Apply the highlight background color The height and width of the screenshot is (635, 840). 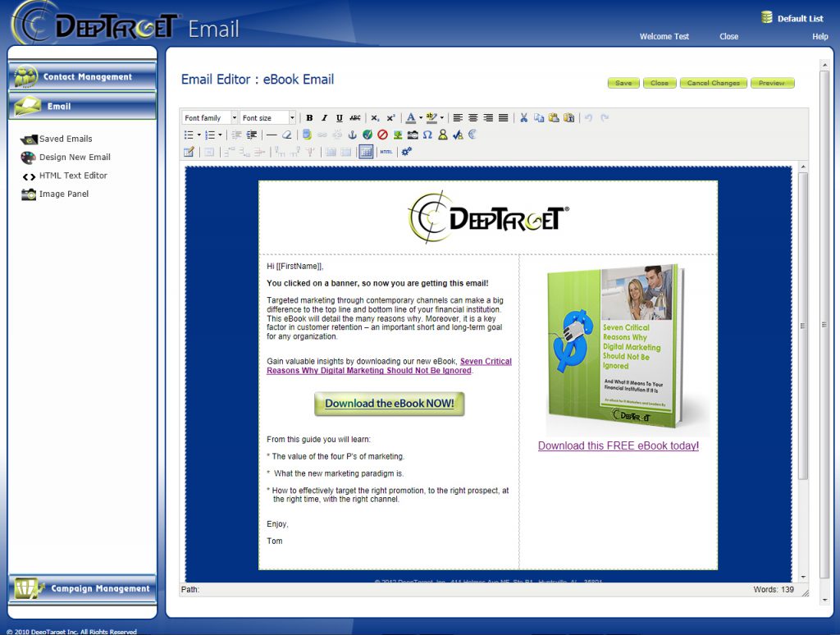pyautogui.click(x=431, y=118)
